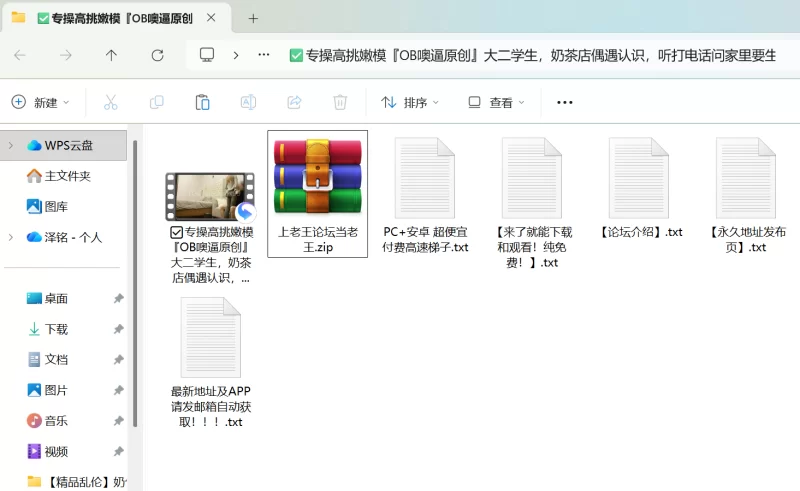Image resolution: width=800 pixels, height=491 pixels.
Task: Click the Rename toolbar icon
Action: pyautogui.click(x=248, y=102)
